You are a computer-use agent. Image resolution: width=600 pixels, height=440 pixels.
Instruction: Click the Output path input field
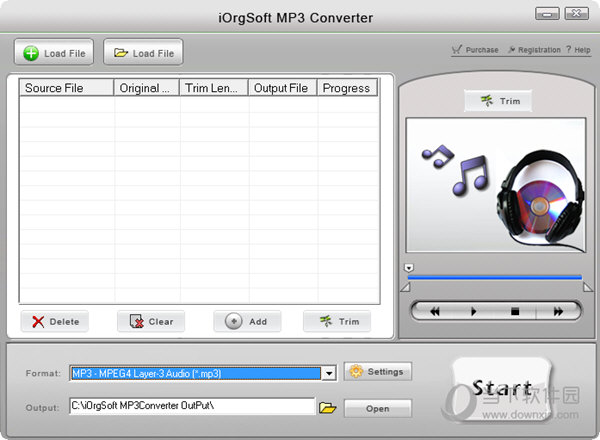click(192, 406)
